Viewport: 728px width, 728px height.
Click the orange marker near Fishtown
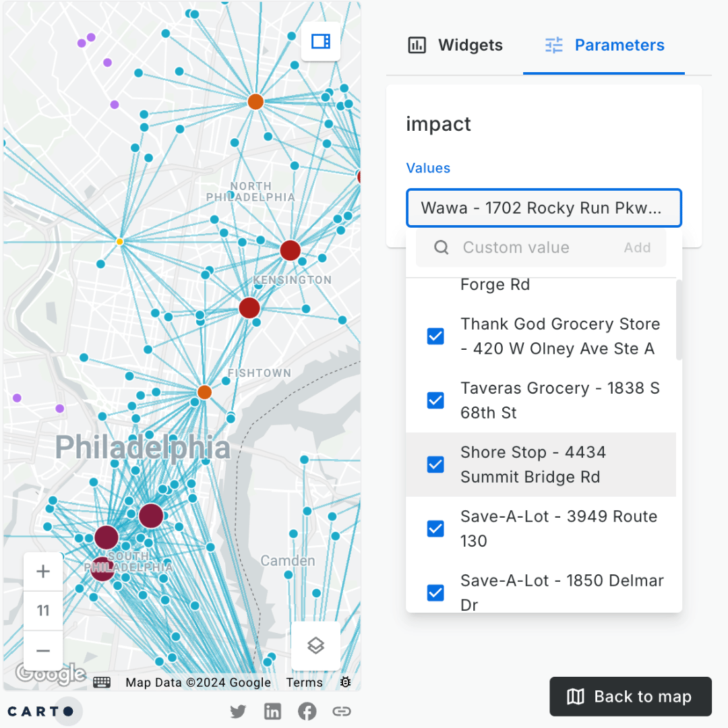[x=204, y=392]
